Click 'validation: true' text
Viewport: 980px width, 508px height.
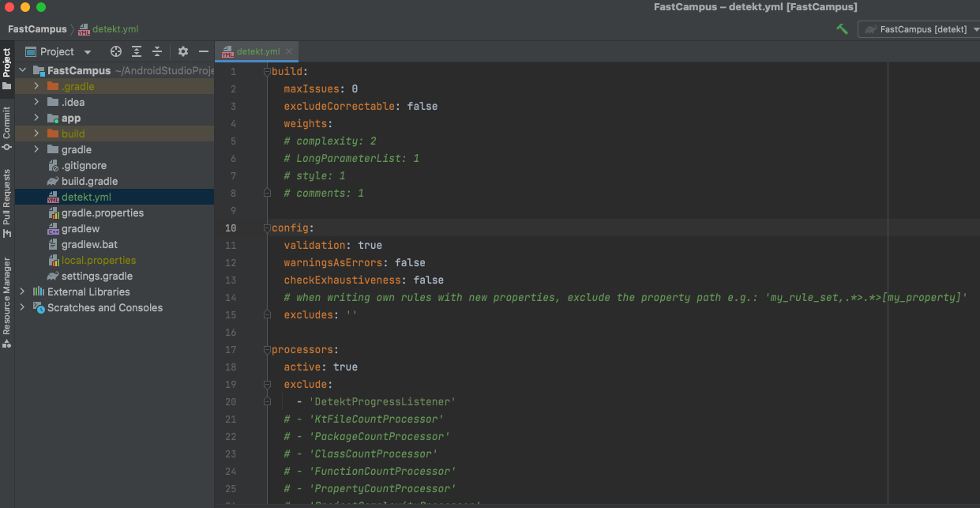click(x=333, y=245)
